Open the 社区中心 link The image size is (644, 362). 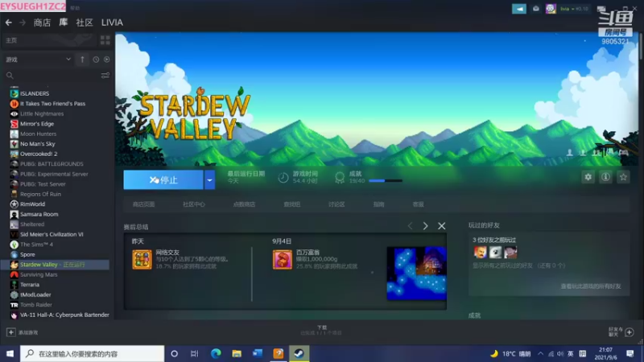[194, 204]
